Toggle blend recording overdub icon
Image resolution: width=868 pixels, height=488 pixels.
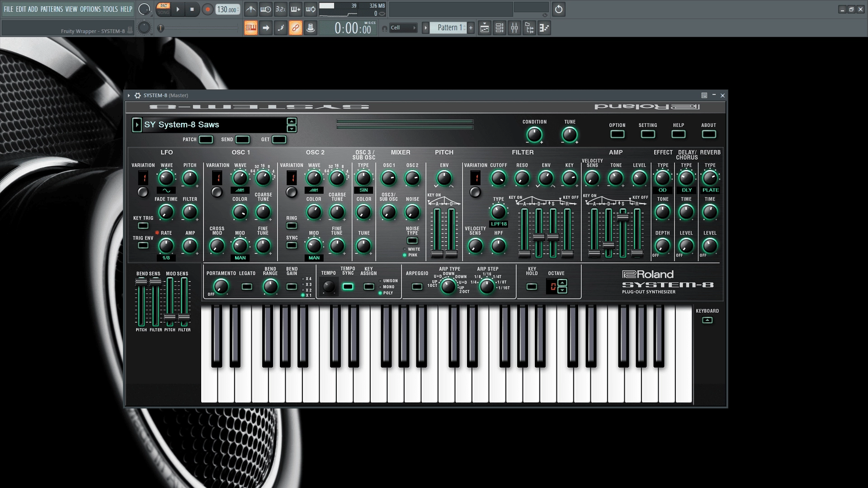point(296,9)
